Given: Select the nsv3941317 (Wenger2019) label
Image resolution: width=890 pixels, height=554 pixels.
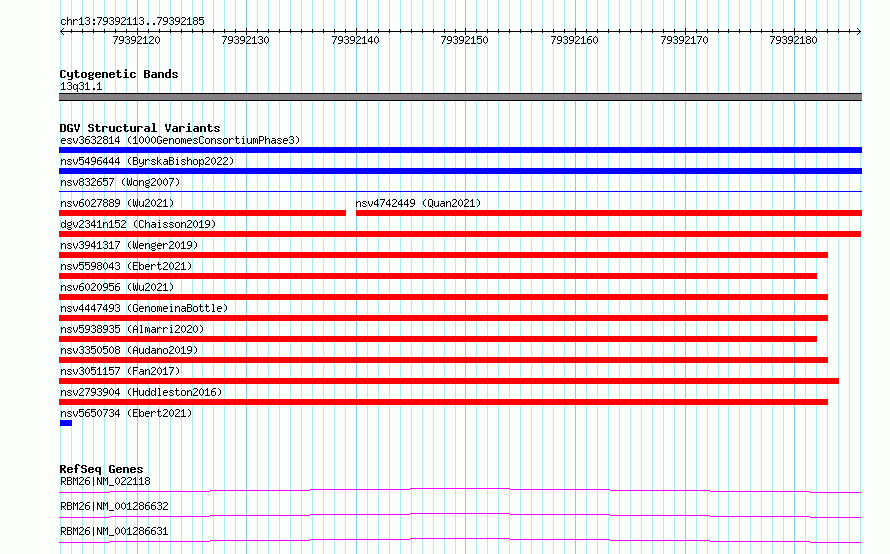Looking at the screenshot, I should [x=129, y=245].
